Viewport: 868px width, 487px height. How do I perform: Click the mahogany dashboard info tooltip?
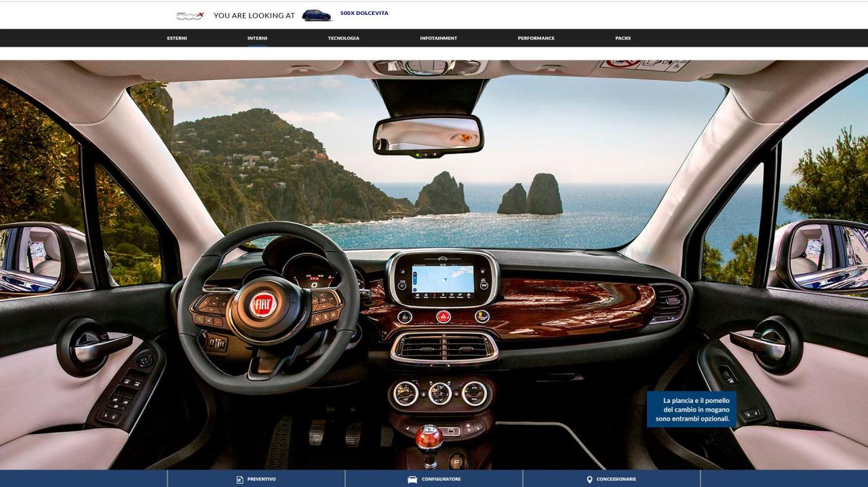click(692, 410)
